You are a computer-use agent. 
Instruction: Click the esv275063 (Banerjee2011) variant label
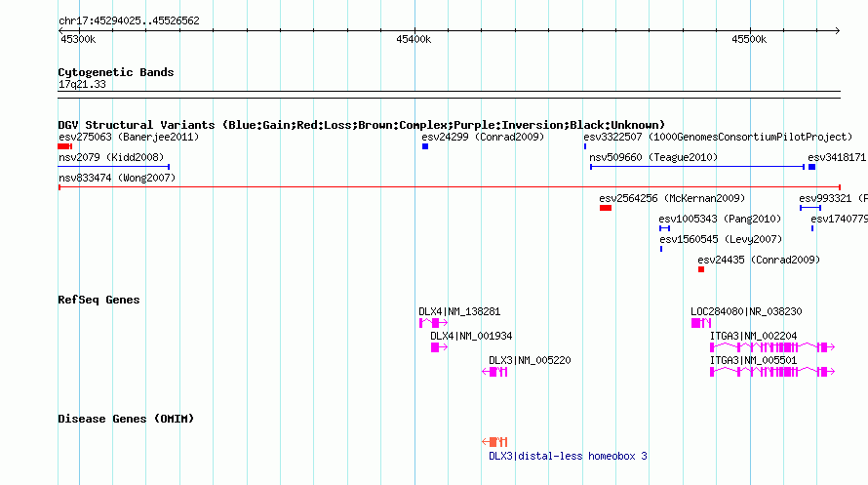point(129,137)
